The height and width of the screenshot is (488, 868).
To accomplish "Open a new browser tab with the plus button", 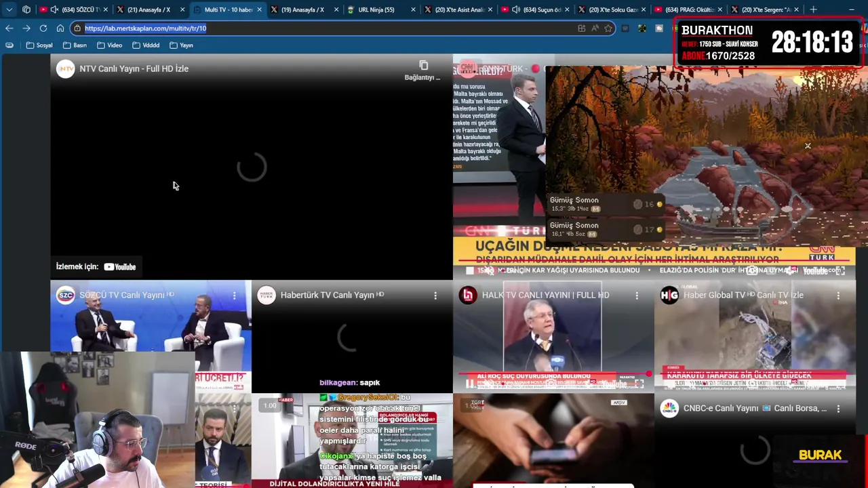I will (813, 9).
